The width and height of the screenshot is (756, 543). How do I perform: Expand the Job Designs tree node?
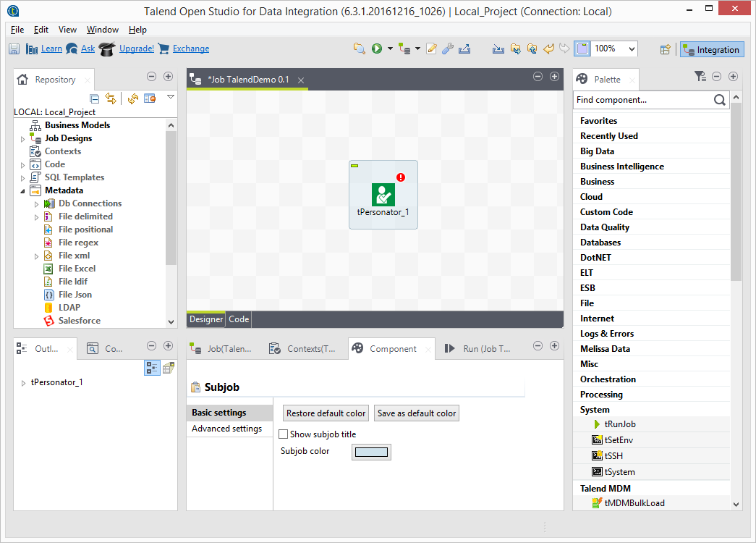pos(22,138)
